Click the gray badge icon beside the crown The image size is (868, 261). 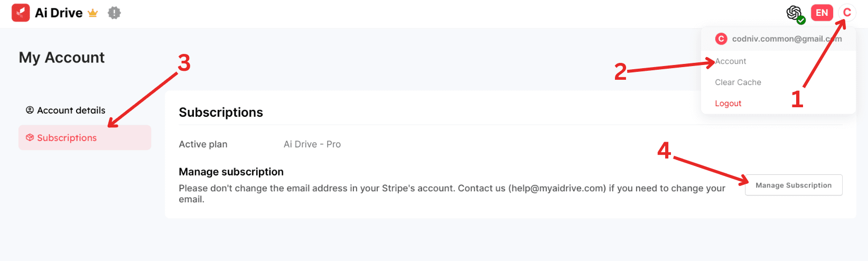click(x=114, y=13)
